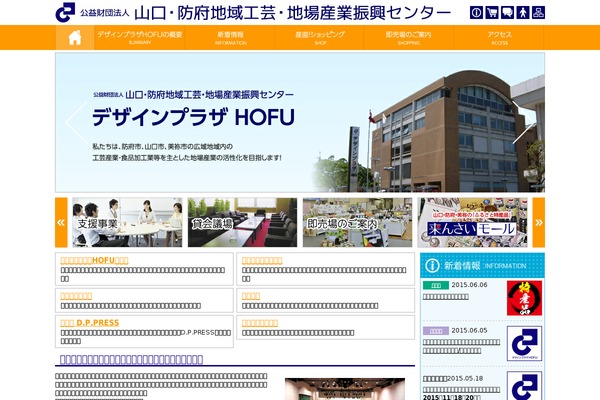The height and width of the screenshot is (400, 600).
Task: Open the 支援事業 banner card
Action: pos(127,222)
